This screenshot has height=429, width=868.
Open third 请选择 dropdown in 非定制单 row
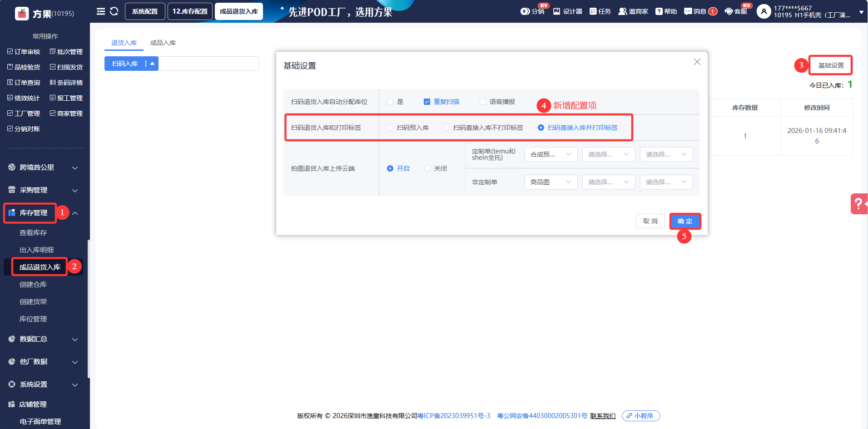[x=666, y=182]
